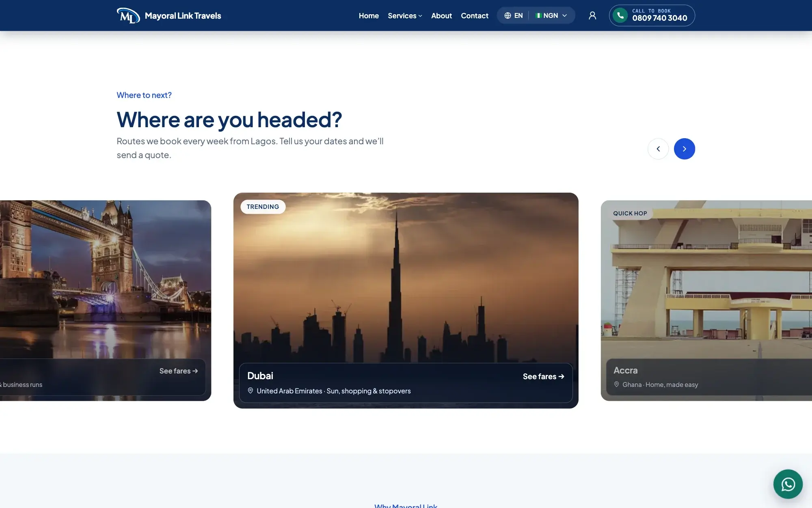
Task: Open the WhatsApp chat floating icon
Action: [x=788, y=484]
